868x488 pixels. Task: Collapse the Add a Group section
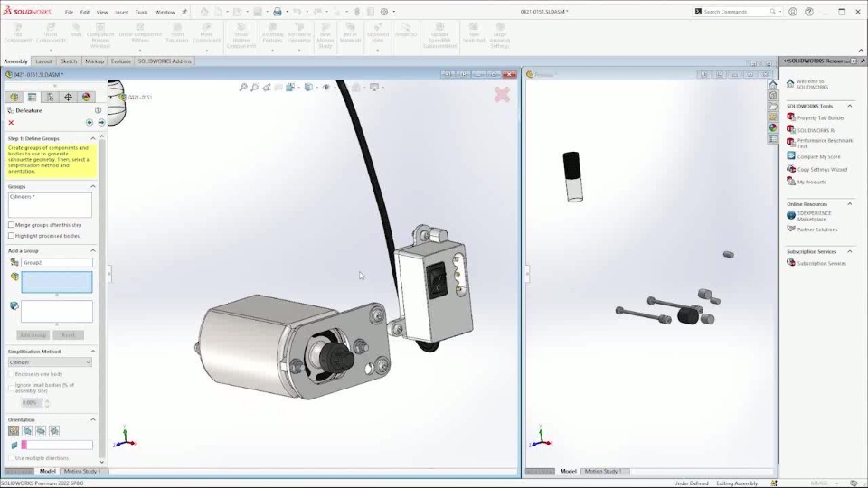tap(93, 250)
